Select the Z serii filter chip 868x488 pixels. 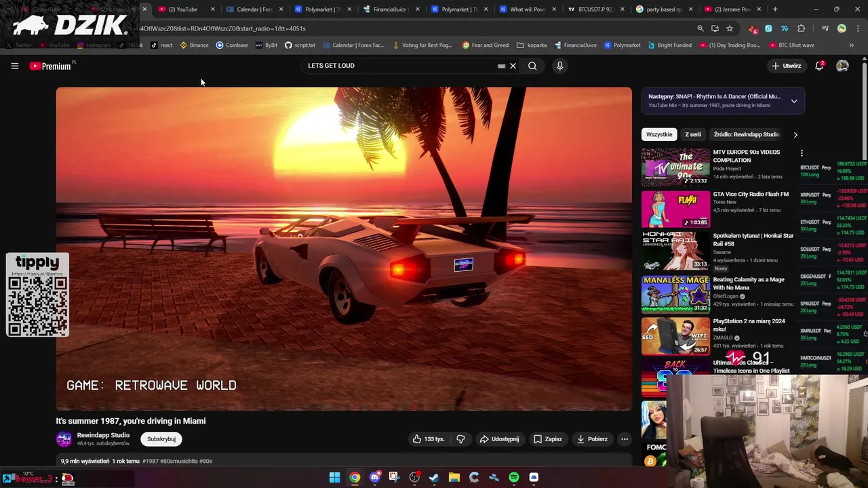pos(693,134)
